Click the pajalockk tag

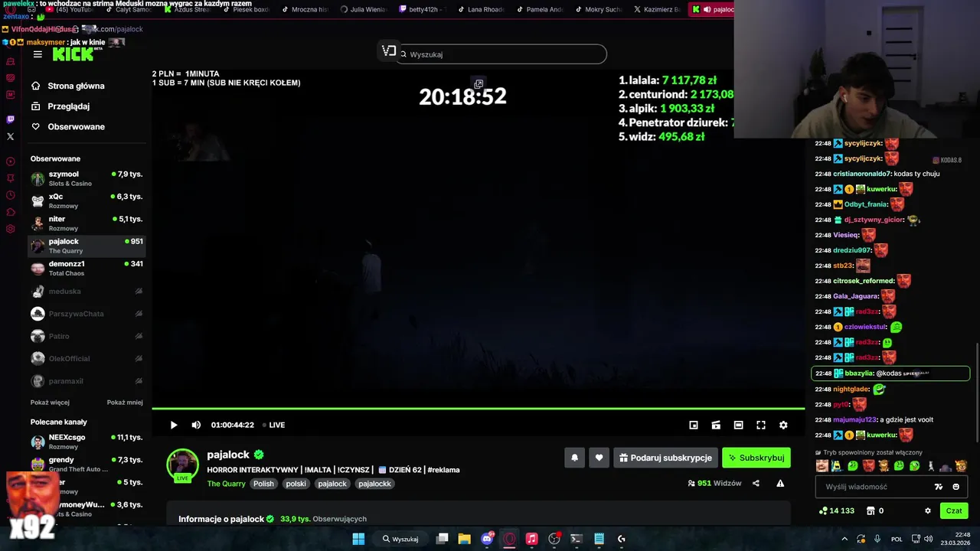coord(374,484)
